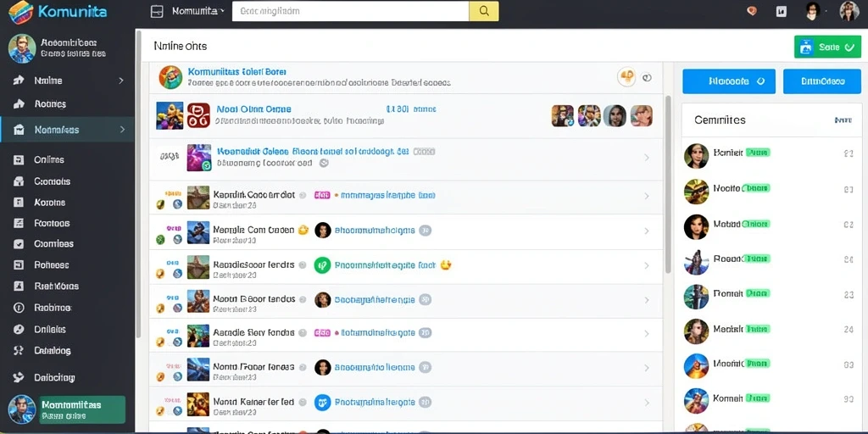
Task: Select the Onlines sidebar menu item
Action: coord(67,159)
